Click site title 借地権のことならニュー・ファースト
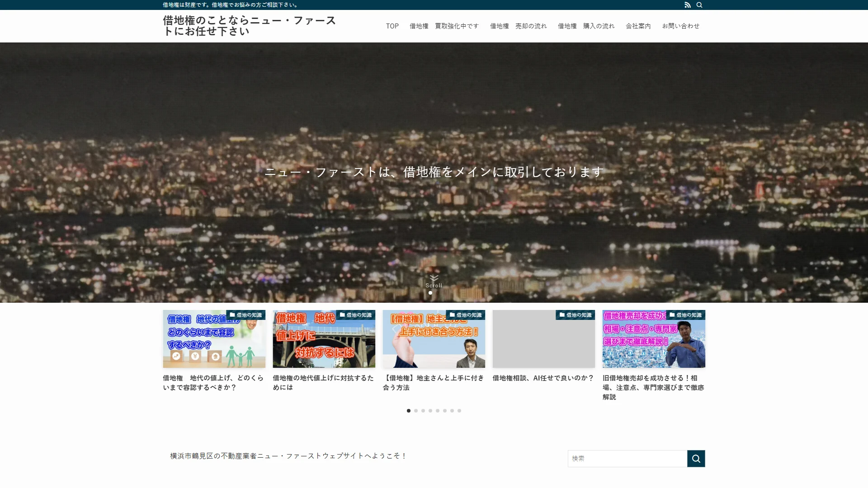 tap(250, 26)
